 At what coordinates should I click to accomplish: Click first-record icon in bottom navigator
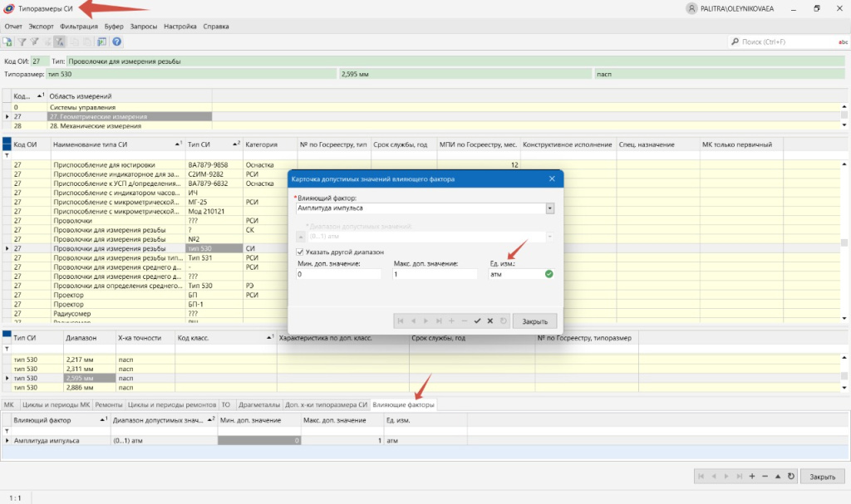click(701, 477)
